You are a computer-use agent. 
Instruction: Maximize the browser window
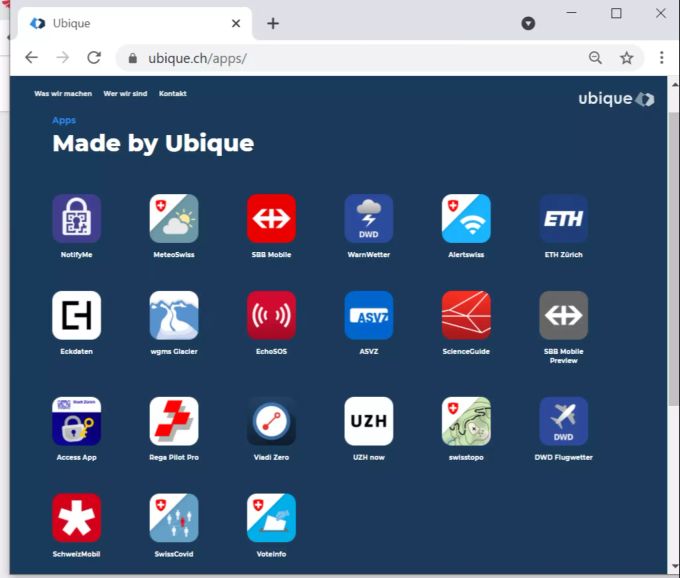coord(616,13)
